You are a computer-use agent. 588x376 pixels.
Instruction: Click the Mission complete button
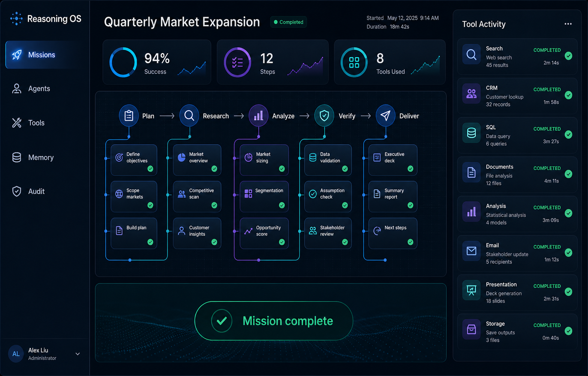274,321
